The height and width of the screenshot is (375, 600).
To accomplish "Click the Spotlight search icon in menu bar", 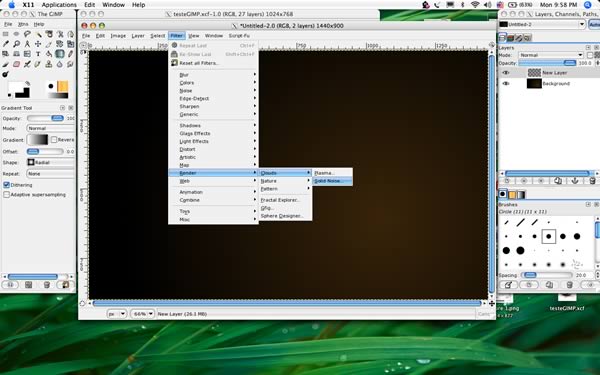I will pyautogui.click(x=588, y=5).
